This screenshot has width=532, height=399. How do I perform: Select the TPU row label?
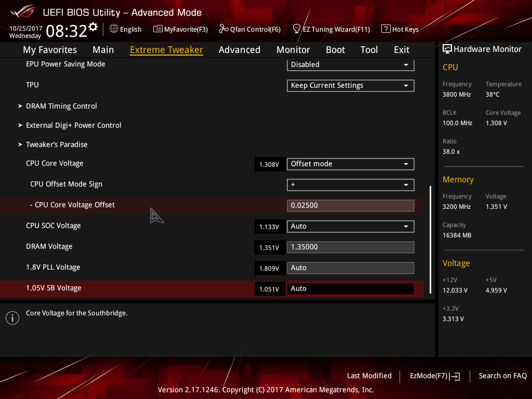coord(32,85)
